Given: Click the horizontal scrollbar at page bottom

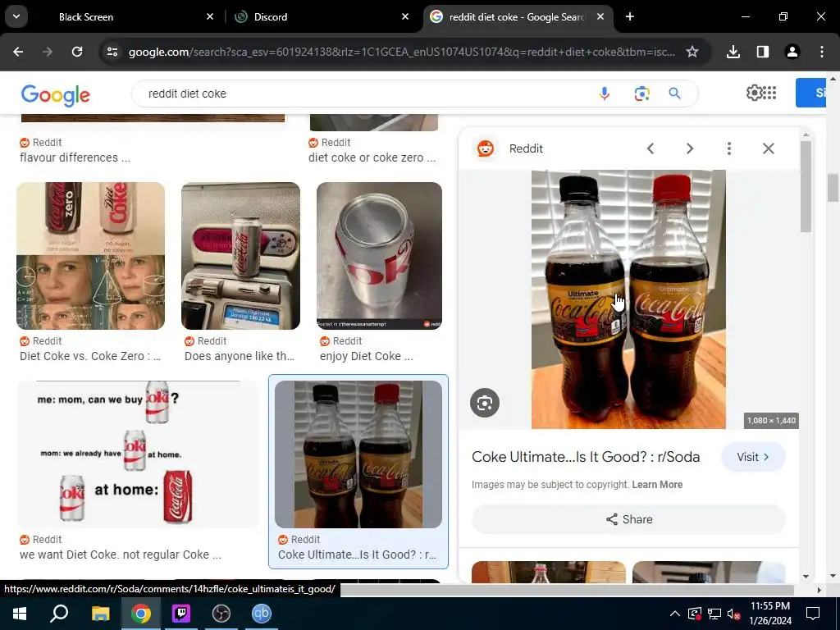Looking at the screenshot, I should point(567,590).
